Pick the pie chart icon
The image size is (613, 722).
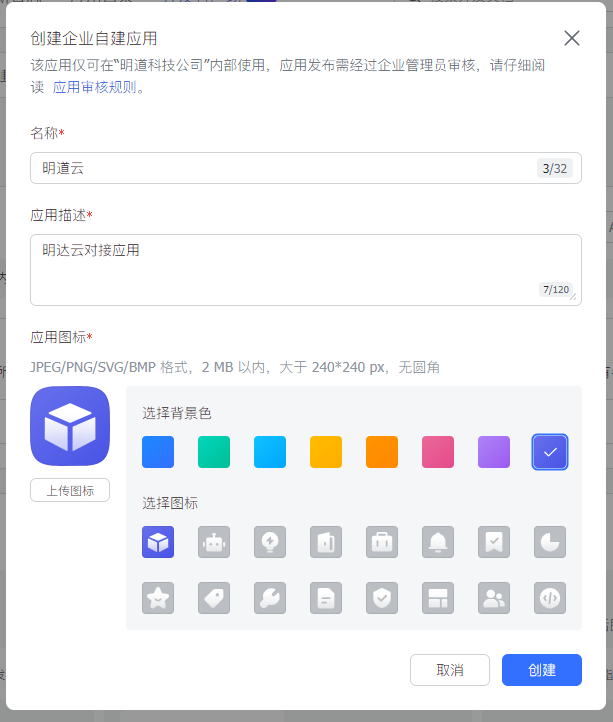550,542
